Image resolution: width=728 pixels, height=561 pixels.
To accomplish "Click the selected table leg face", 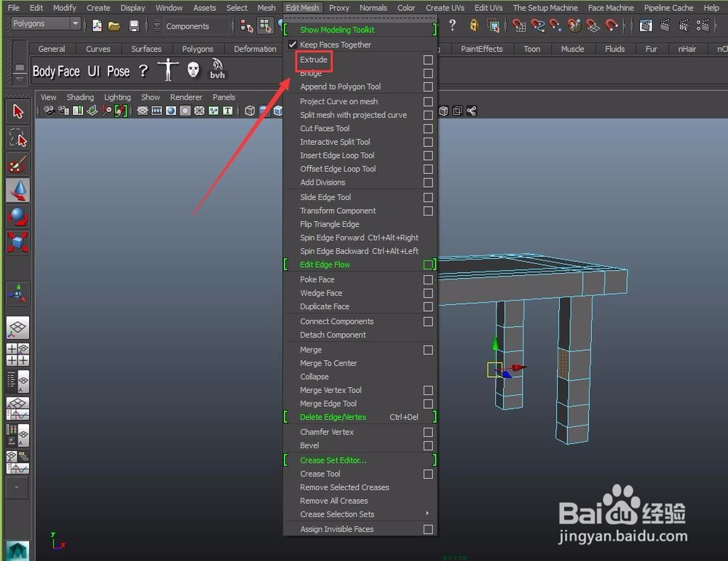I will 563,364.
